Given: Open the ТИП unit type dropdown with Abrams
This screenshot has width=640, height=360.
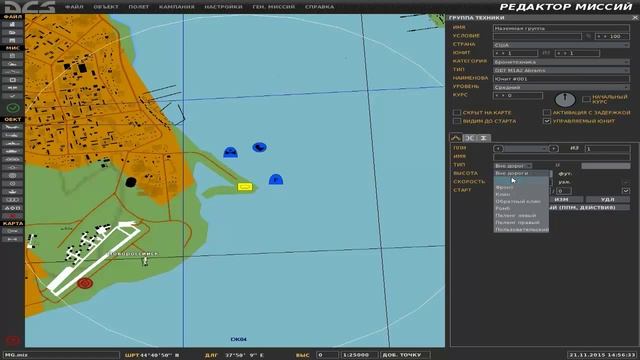Looking at the screenshot, I should click(x=561, y=70).
